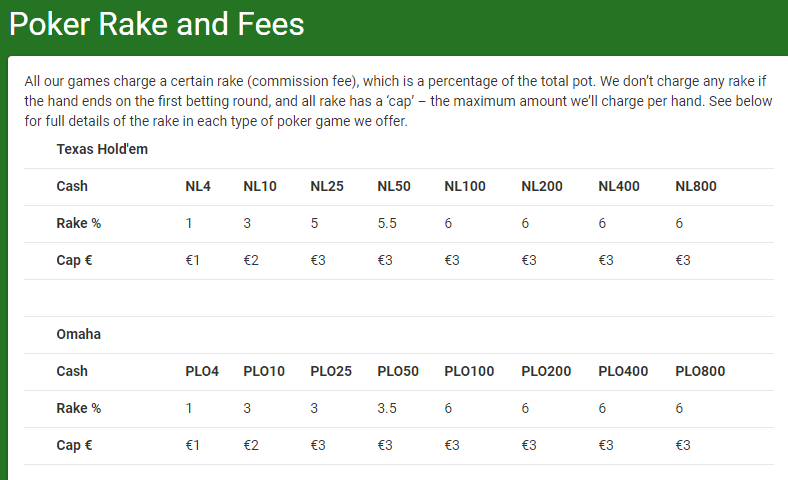Select the NL10 column header
The width and height of the screenshot is (788, 480).
pyautogui.click(x=260, y=186)
